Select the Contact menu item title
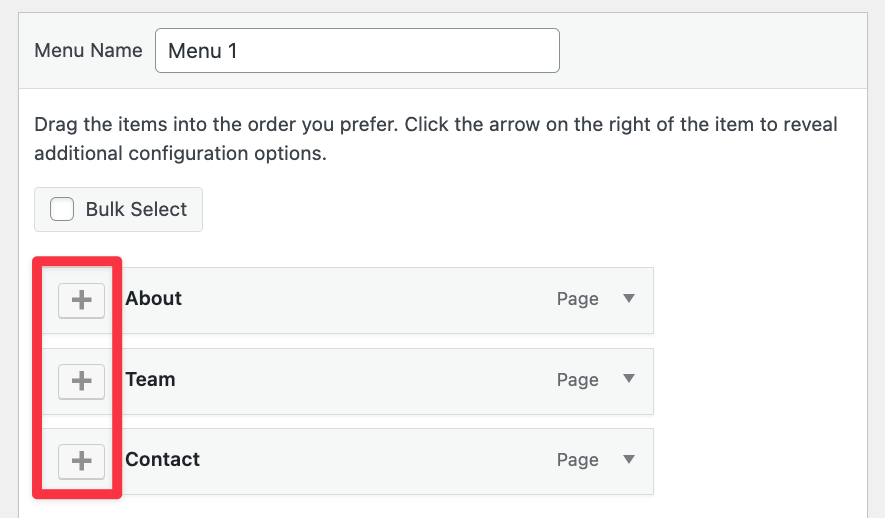The image size is (885, 518). [x=162, y=459]
